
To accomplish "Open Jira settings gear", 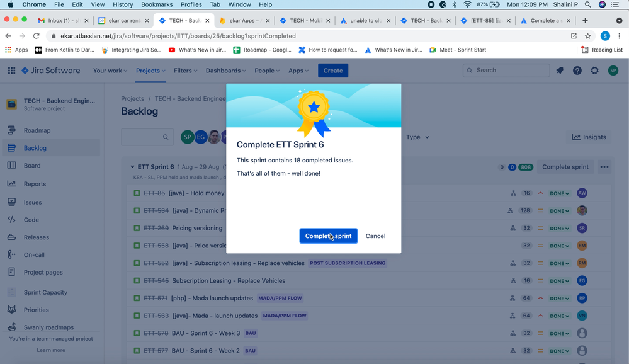I will click(594, 71).
